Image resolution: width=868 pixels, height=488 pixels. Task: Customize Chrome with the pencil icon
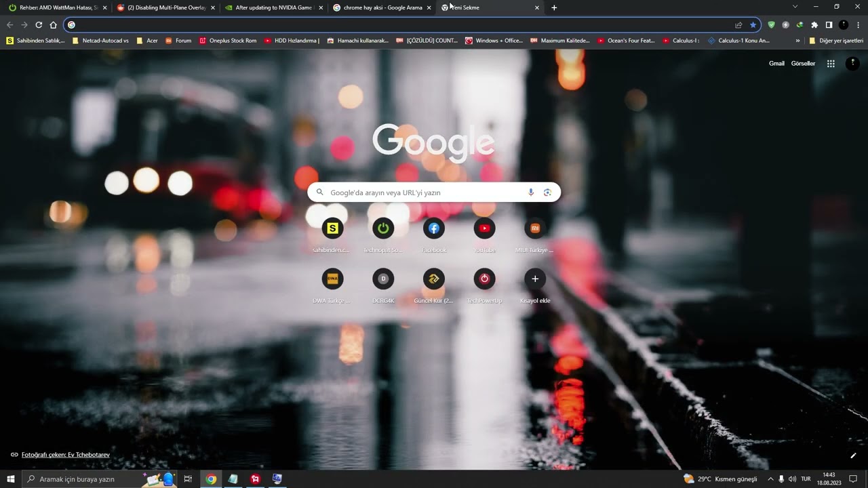click(x=853, y=455)
